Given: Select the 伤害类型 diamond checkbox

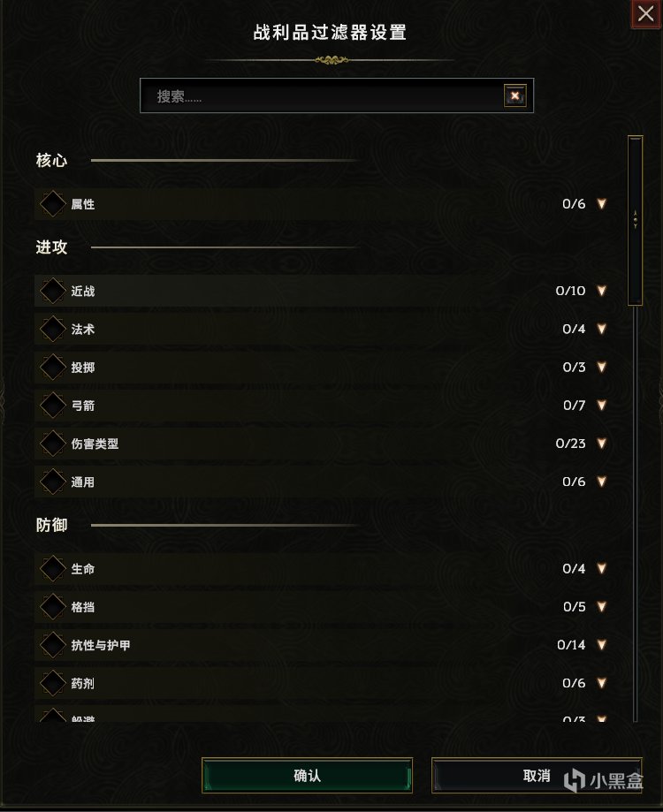Looking at the screenshot, I should click(53, 444).
